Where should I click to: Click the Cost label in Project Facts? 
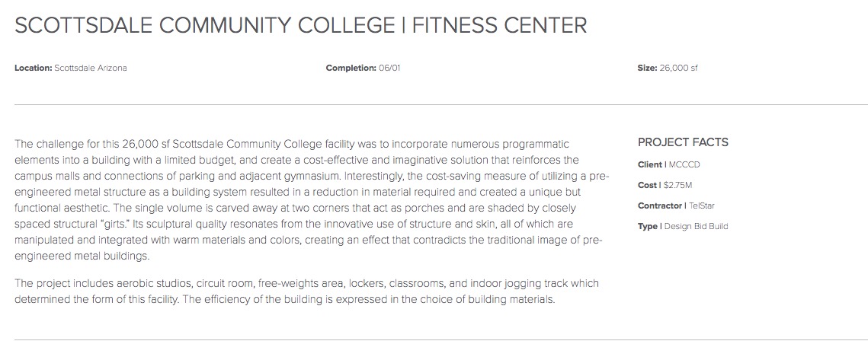pyautogui.click(x=647, y=185)
